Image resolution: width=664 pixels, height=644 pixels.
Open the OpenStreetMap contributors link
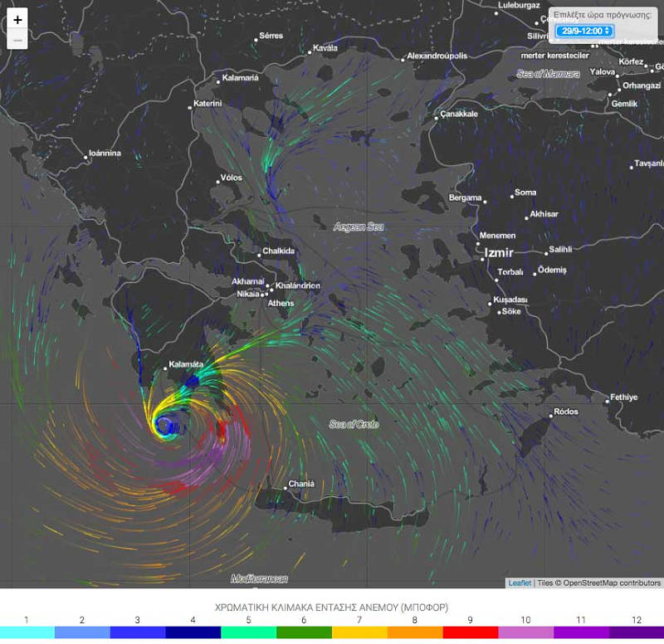tap(613, 583)
